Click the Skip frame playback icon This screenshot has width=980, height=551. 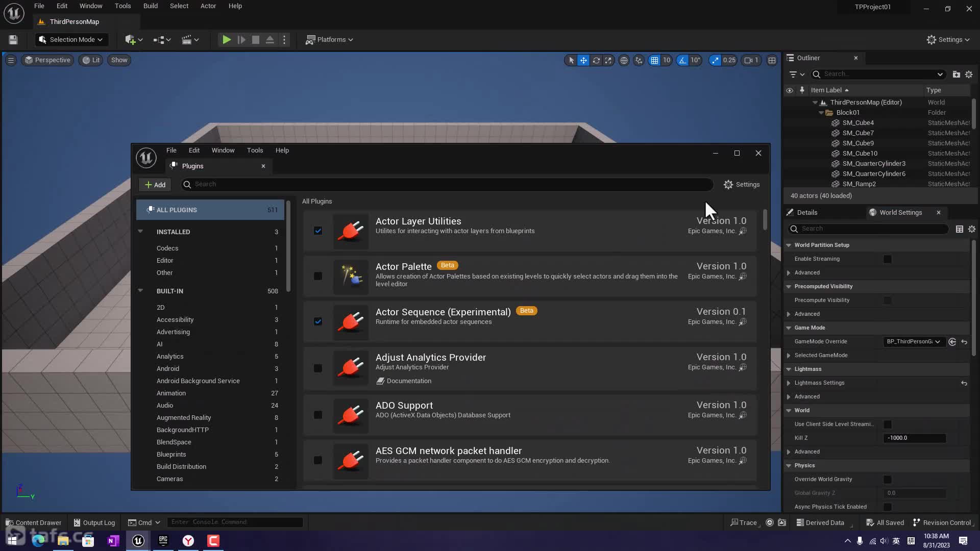point(241,40)
